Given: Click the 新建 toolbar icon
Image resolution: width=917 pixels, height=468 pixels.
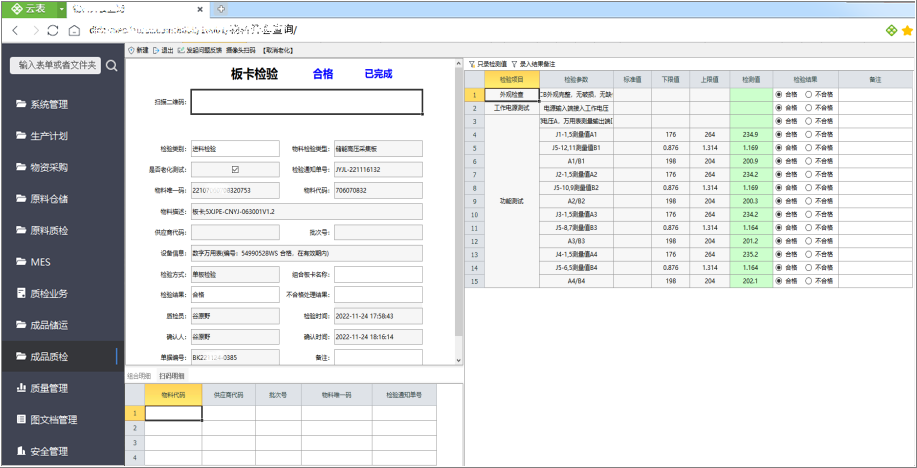Looking at the screenshot, I should [131, 50].
